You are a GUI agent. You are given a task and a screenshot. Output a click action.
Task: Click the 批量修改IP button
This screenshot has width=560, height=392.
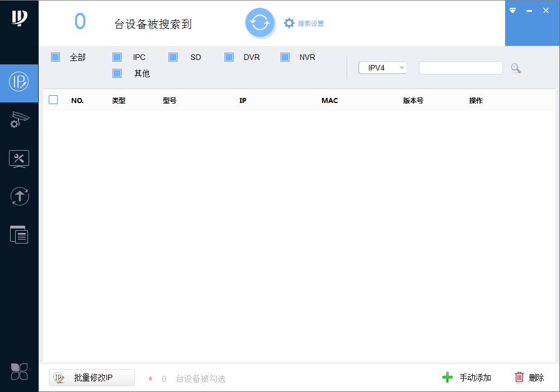[91, 378]
